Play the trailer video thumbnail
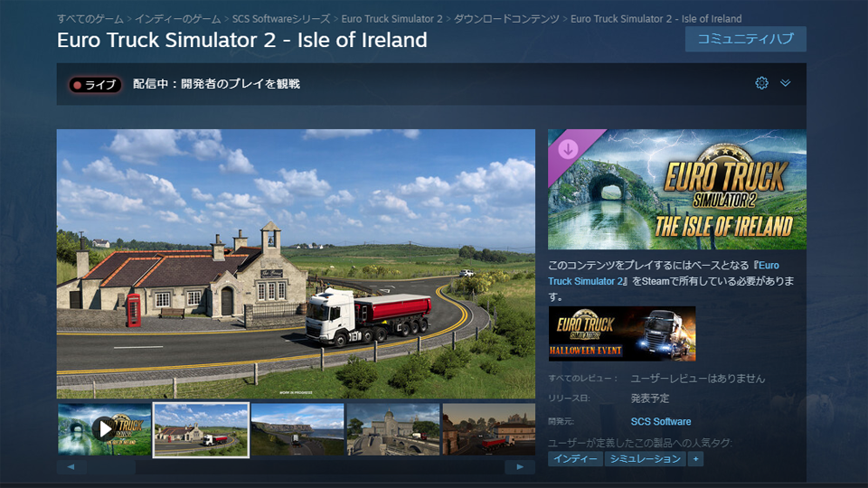 click(x=104, y=429)
